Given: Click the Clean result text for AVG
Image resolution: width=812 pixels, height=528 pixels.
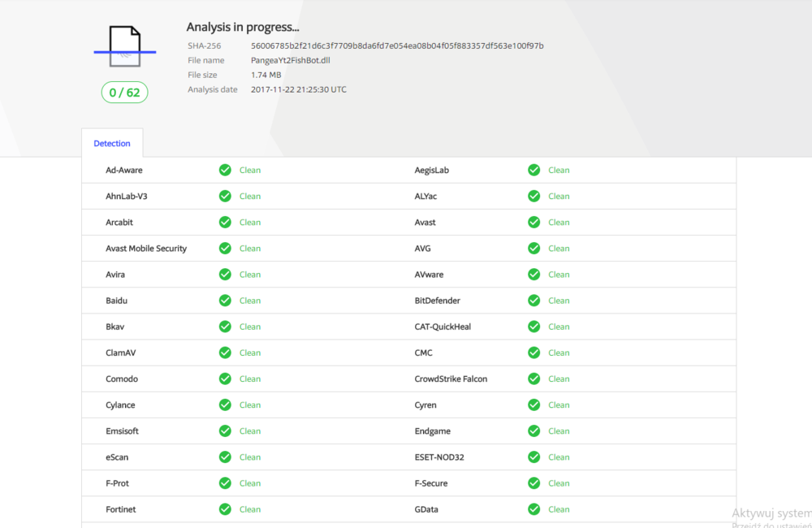Looking at the screenshot, I should [559, 249].
